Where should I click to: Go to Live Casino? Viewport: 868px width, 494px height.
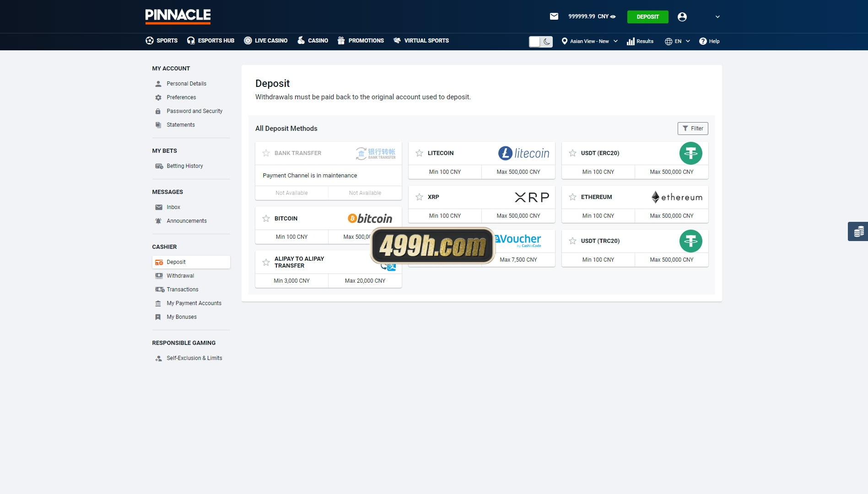[x=265, y=41]
